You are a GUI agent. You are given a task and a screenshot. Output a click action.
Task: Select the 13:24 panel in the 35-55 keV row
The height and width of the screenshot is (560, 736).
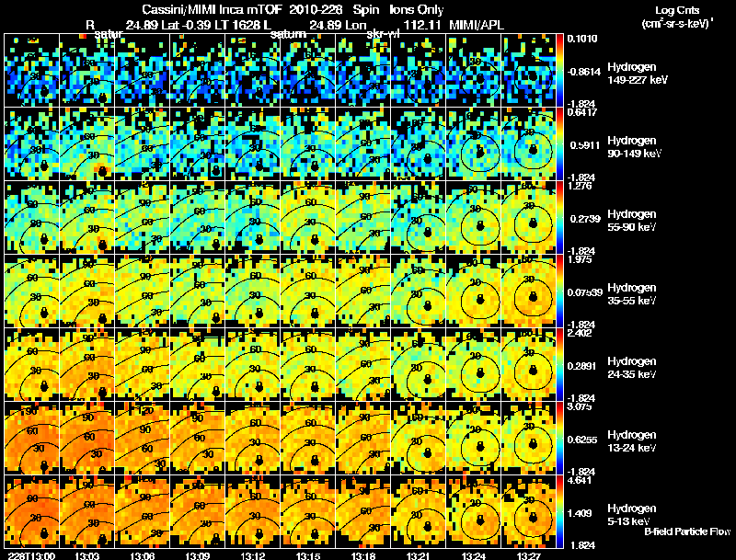[474, 291]
